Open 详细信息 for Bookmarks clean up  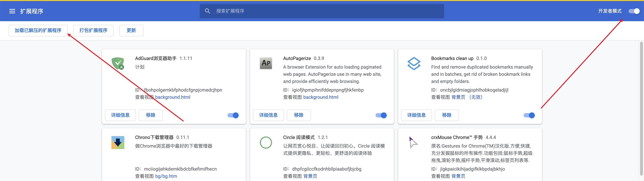click(416, 115)
